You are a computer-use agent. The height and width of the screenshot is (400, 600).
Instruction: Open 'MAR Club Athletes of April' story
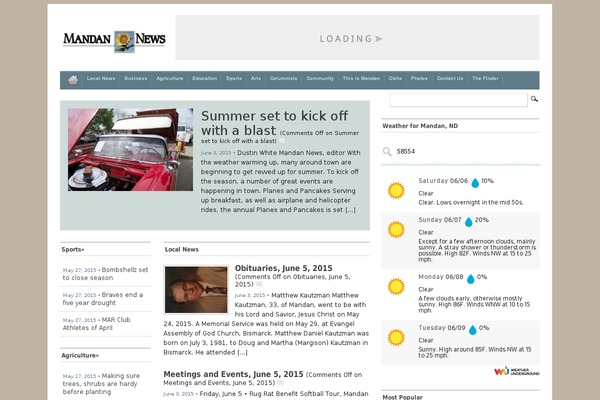point(96,323)
